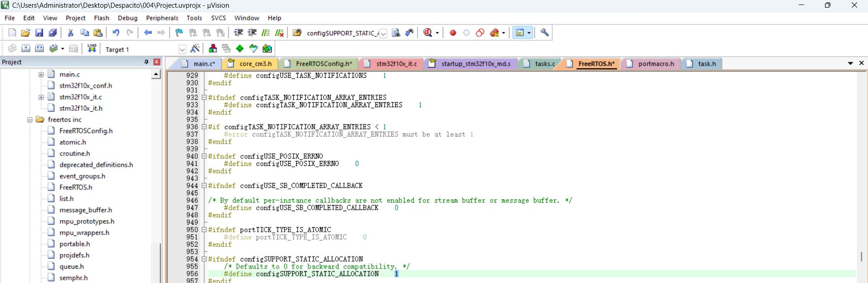This screenshot has height=283, width=868.
Task: Cut selection with the scissors icon
Action: (71, 33)
